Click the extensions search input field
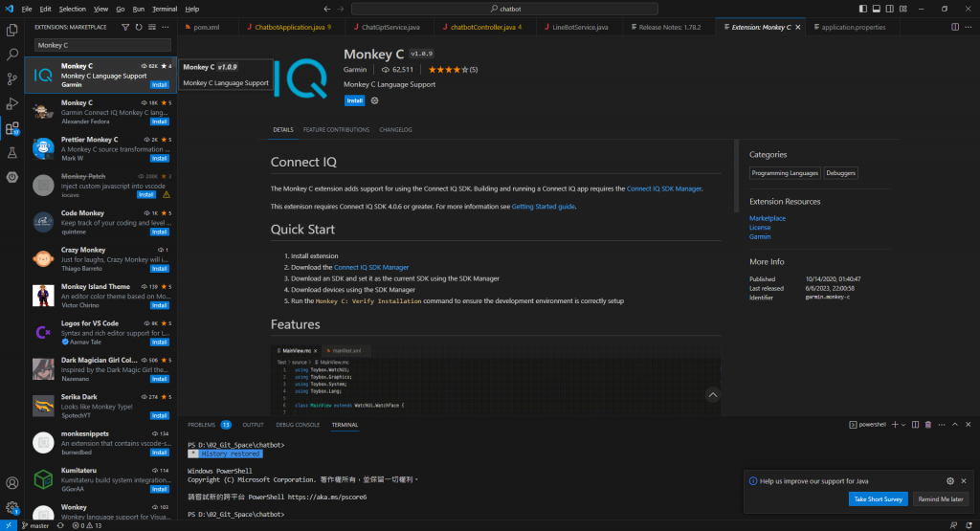This screenshot has width=980, height=531. pyautogui.click(x=102, y=45)
